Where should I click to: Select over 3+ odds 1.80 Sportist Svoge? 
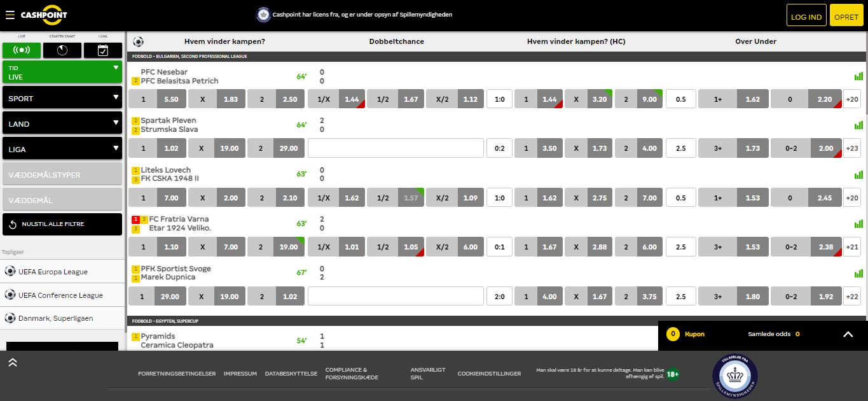(x=733, y=296)
